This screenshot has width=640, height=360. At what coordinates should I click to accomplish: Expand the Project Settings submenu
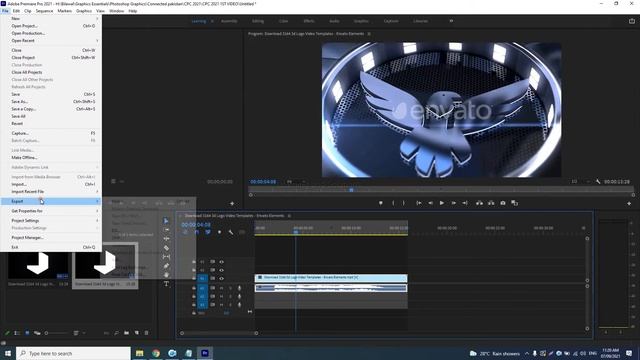tap(51, 220)
